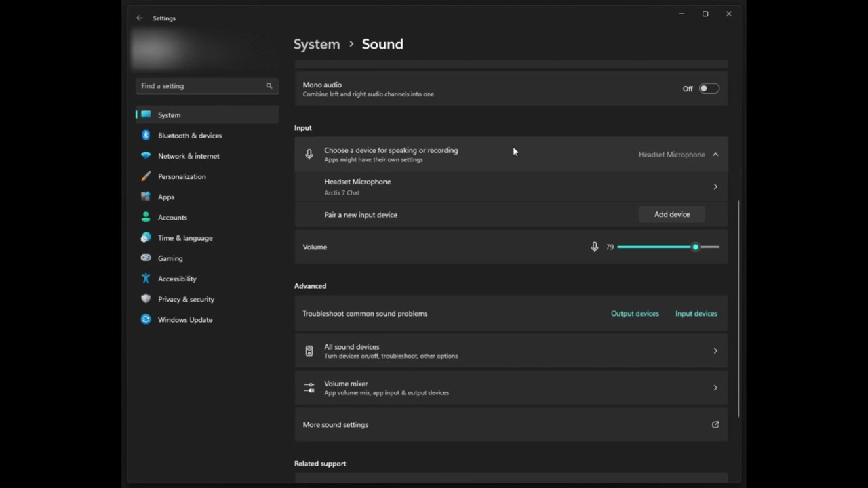
Task: Toggle the Mono audio switch
Action: click(x=709, y=89)
